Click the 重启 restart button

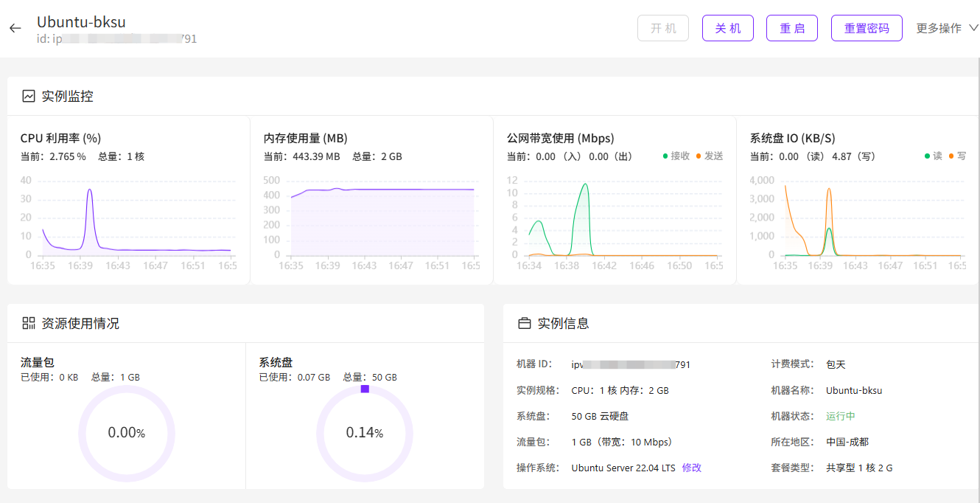[x=792, y=28]
